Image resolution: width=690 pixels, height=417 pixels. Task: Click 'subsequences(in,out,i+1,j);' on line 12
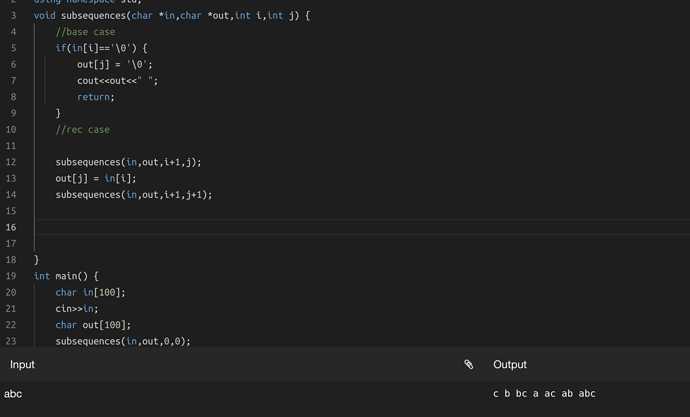click(x=128, y=162)
